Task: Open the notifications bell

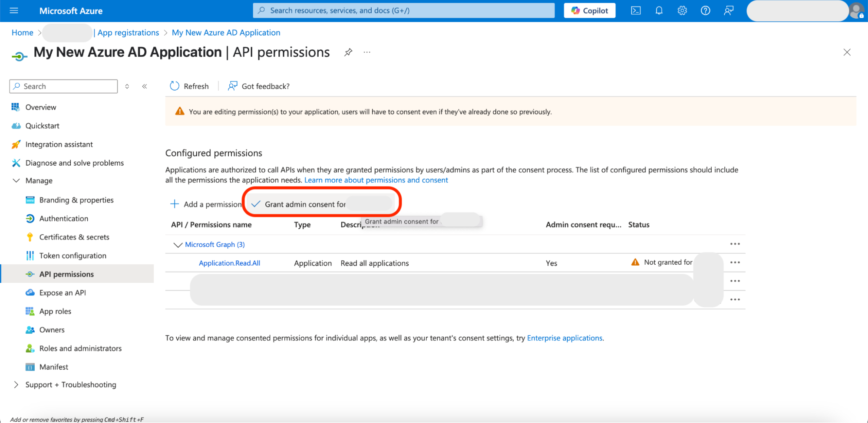Action: coord(659,10)
